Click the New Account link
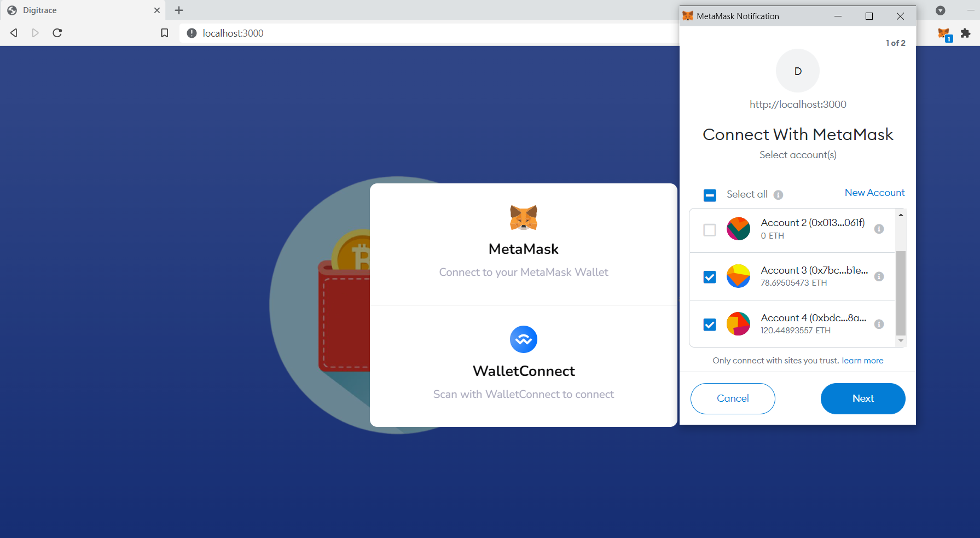The image size is (980, 538). (874, 193)
